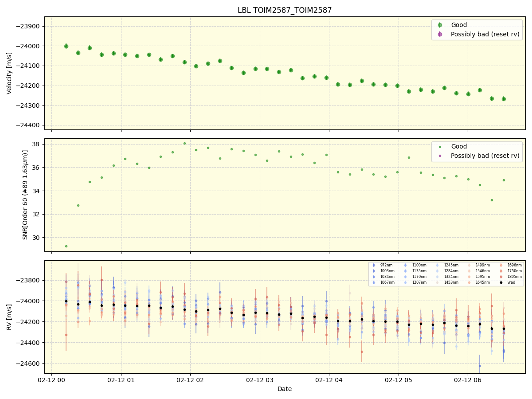Click the plot title LBL TOIM2587_TOIM2587

[285, 10]
